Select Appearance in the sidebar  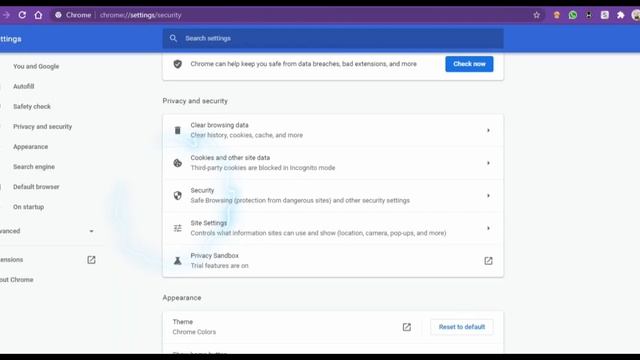click(31, 147)
